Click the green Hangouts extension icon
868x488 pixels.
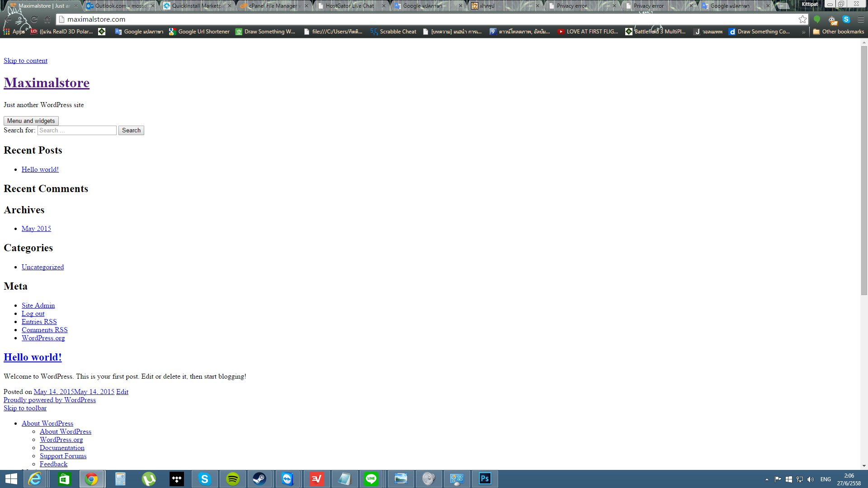tap(817, 19)
